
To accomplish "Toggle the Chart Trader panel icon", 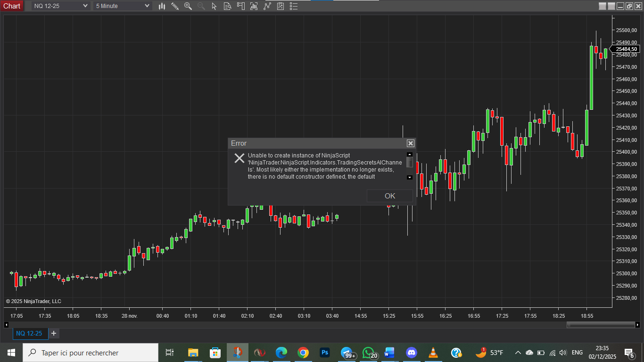I will 241,6.
